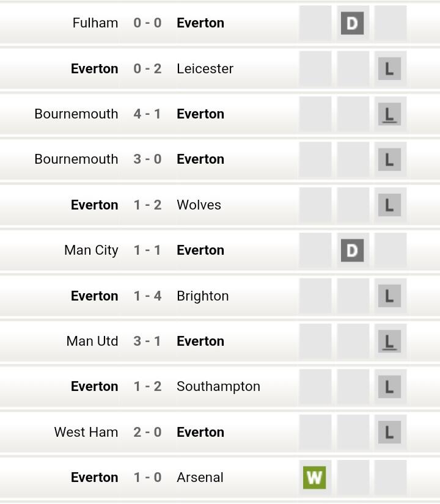Open the Southampton team link
Screen dimensions: 440x504
[218, 387]
